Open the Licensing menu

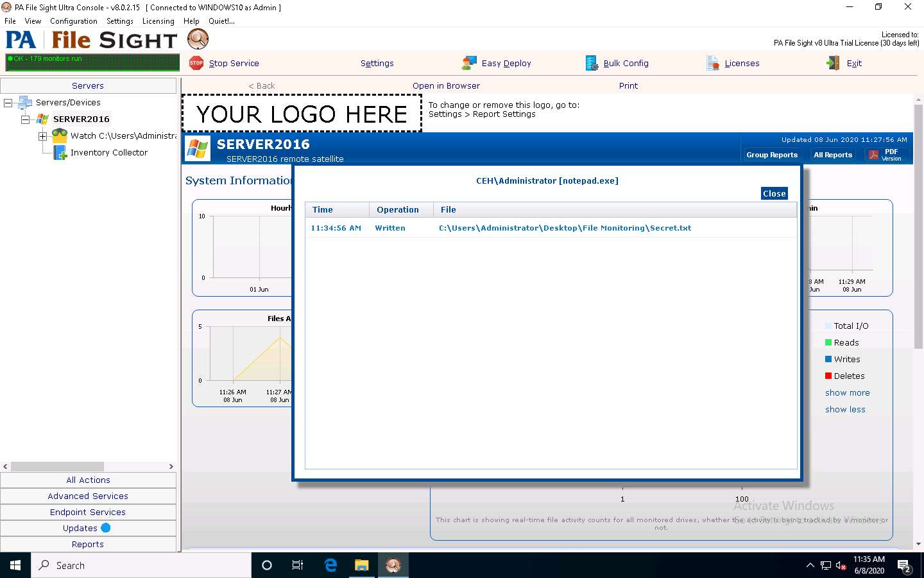tap(158, 21)
